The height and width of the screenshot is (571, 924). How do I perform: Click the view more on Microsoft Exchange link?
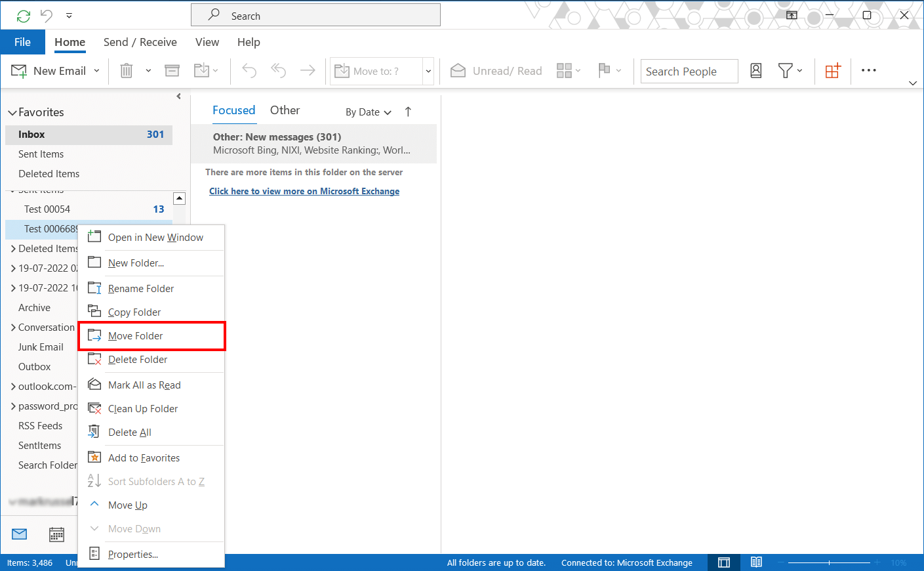click(304, 191)
